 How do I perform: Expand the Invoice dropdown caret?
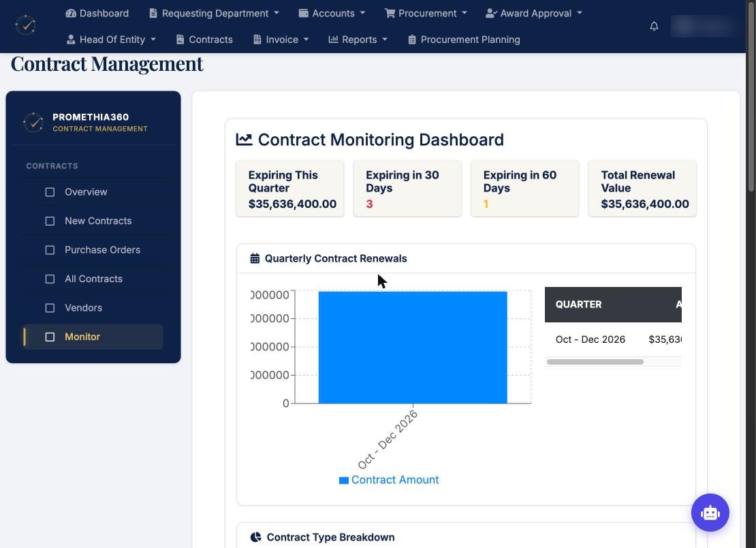click(306, 40)
